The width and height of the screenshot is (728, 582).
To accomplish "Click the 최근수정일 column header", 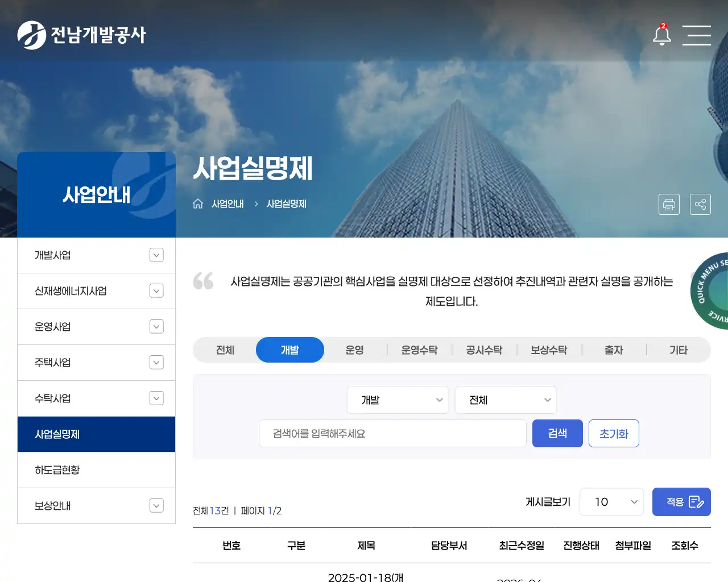I will (522, 546).
